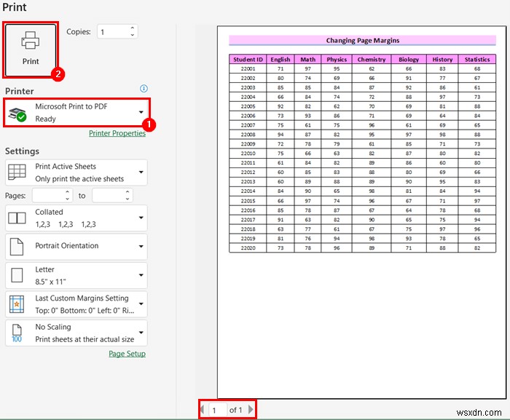Decrease the Copies count with down arrow

click(133, 35)
